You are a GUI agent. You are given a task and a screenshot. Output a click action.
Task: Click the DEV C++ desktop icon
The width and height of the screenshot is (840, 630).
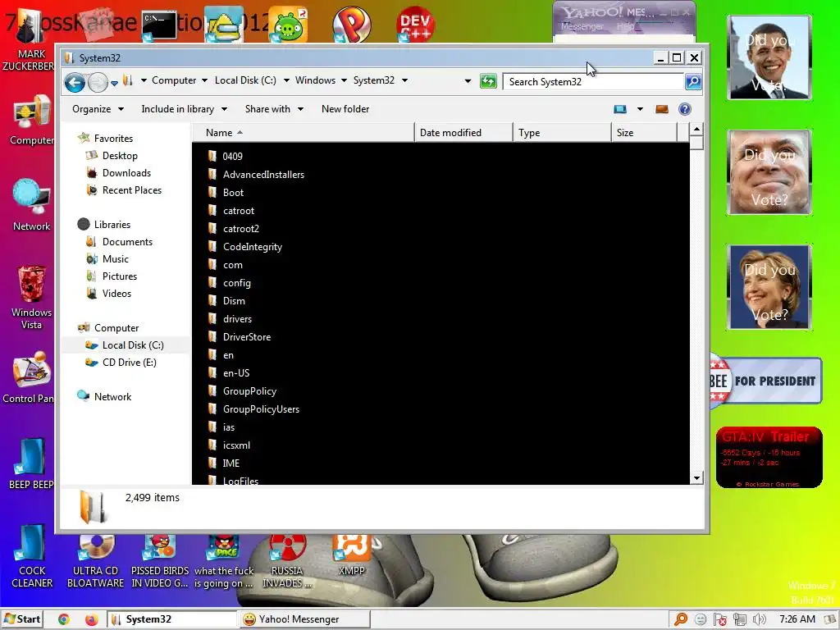tap(415, 24)
